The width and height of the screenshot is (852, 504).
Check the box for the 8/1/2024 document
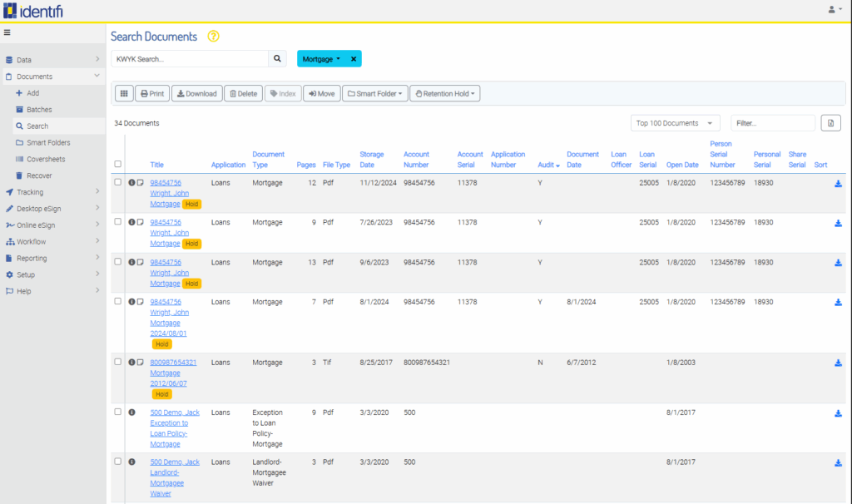[118, 301]
